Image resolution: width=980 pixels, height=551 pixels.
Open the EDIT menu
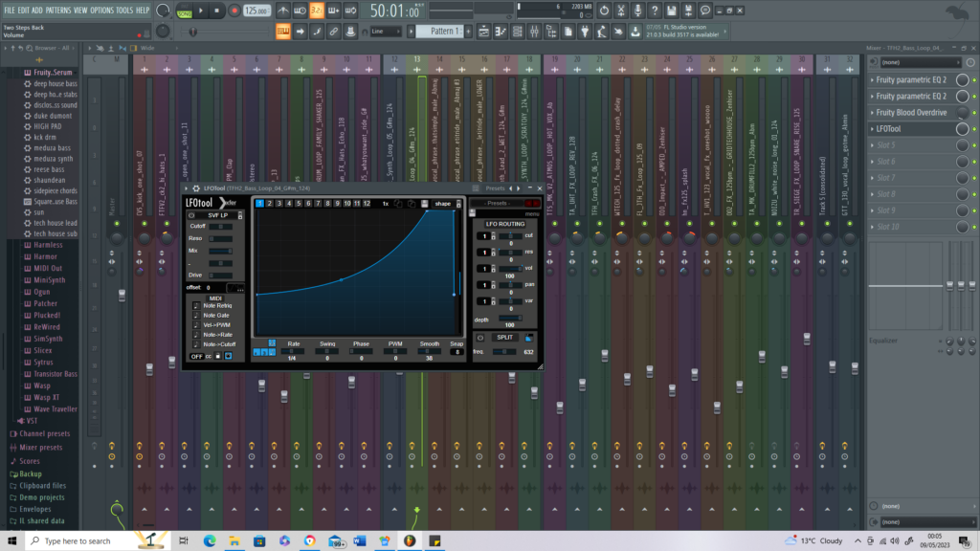click(24, 11)
